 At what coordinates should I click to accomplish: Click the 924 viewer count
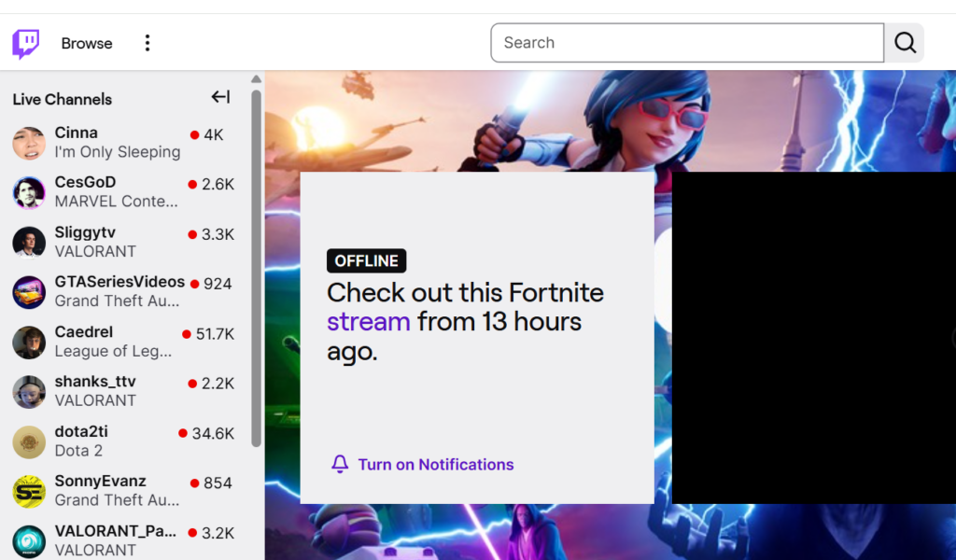click(218, 284)
